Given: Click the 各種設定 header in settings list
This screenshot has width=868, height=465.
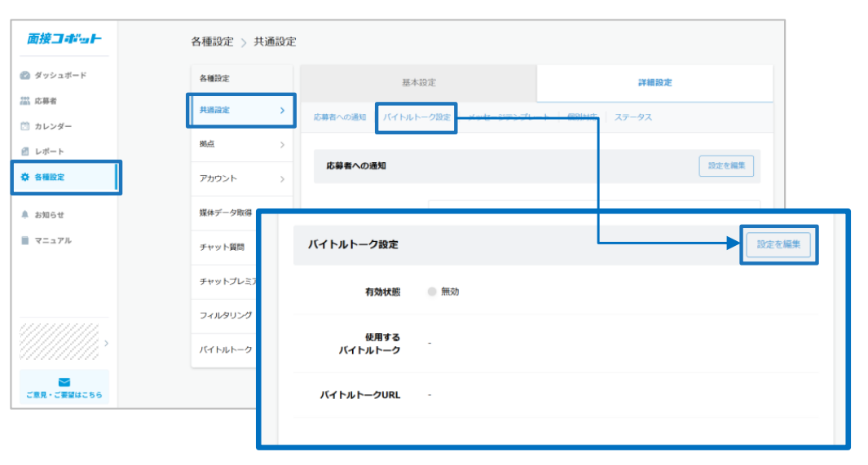Looking at the screenshot, I should pos(215,78).
